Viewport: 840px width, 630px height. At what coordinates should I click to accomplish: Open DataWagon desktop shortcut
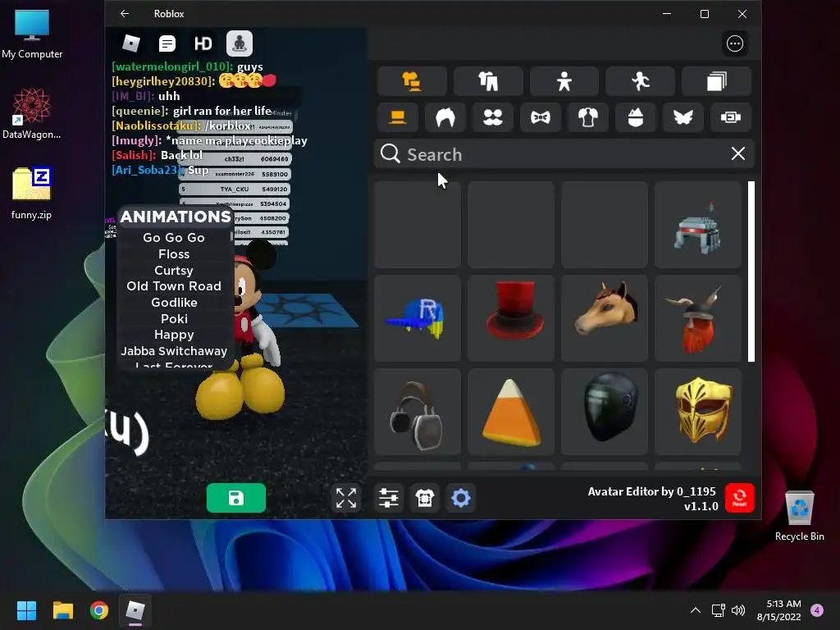(32, 113)
